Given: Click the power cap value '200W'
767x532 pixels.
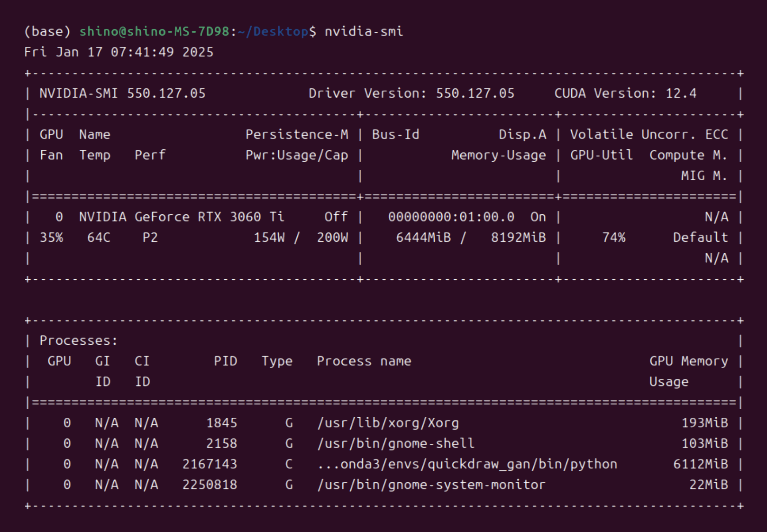Looking at the screenshot, I should tap(332, 237).
